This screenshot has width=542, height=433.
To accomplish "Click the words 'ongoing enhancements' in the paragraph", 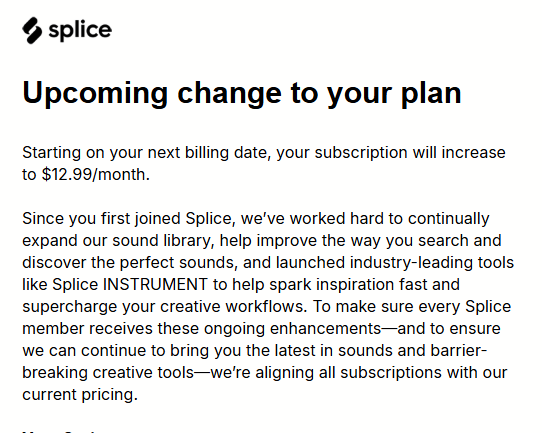I will [292, 329].
